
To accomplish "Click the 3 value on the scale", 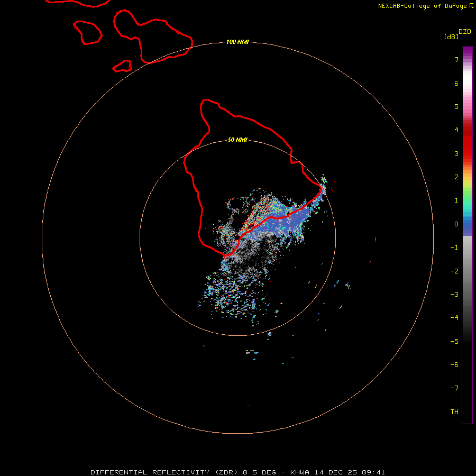I will [x=456, y=153].
